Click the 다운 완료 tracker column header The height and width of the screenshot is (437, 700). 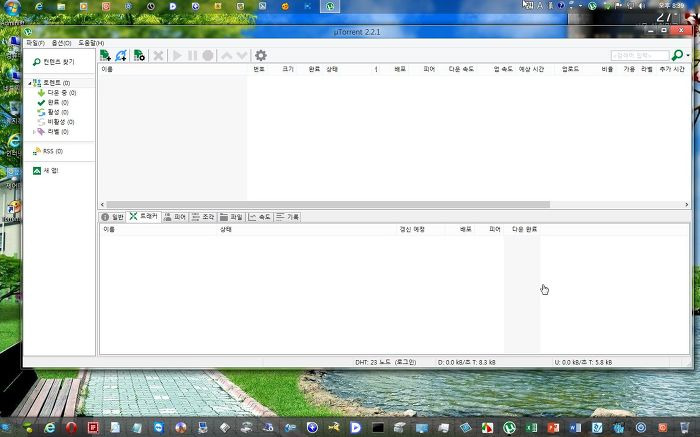524,229
